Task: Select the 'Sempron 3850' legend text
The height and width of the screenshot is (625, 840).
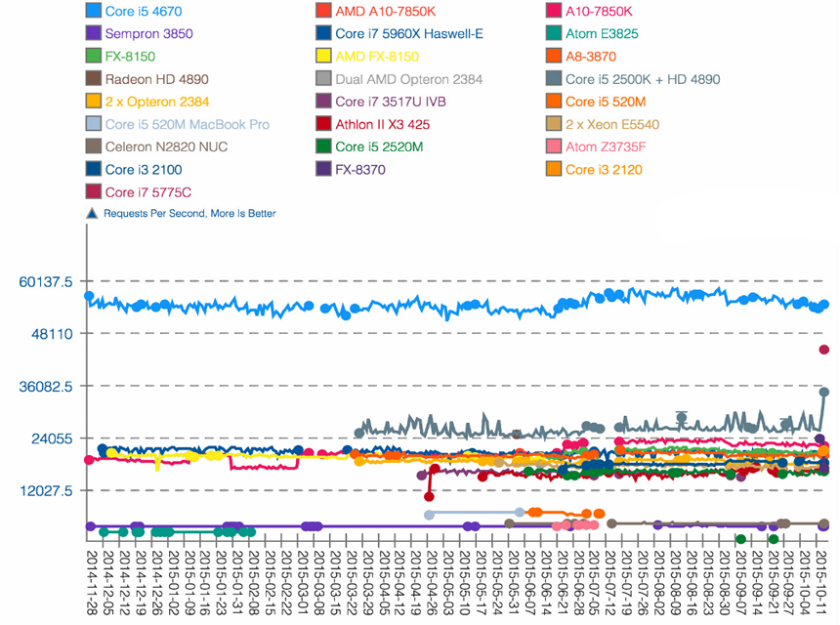Action: [x=148, y=34]
